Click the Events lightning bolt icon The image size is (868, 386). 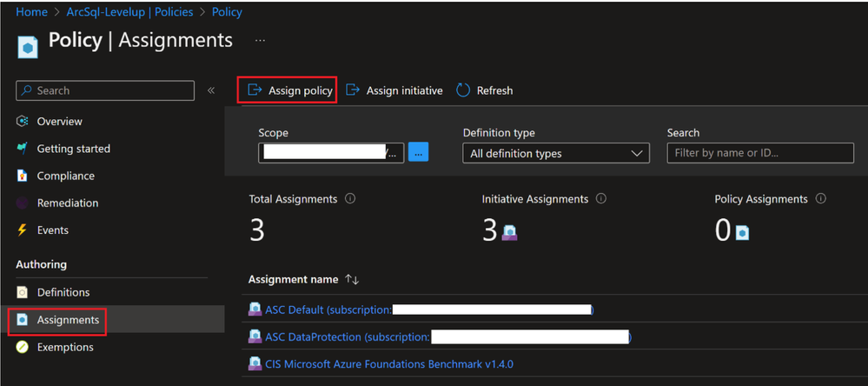23,230
